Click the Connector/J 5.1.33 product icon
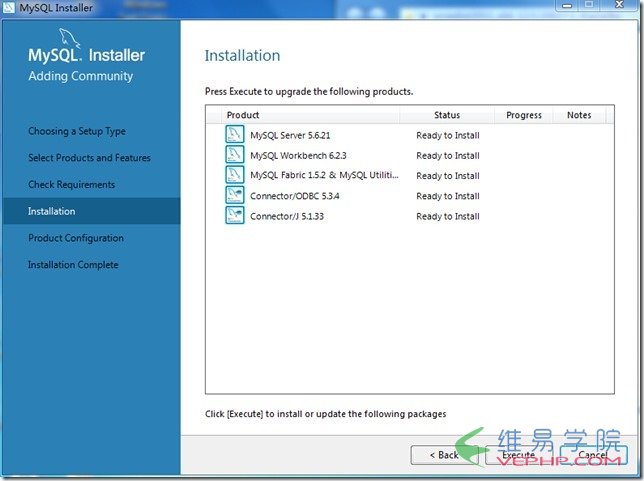Screen dimensions: 644x481 click(235, 215)
